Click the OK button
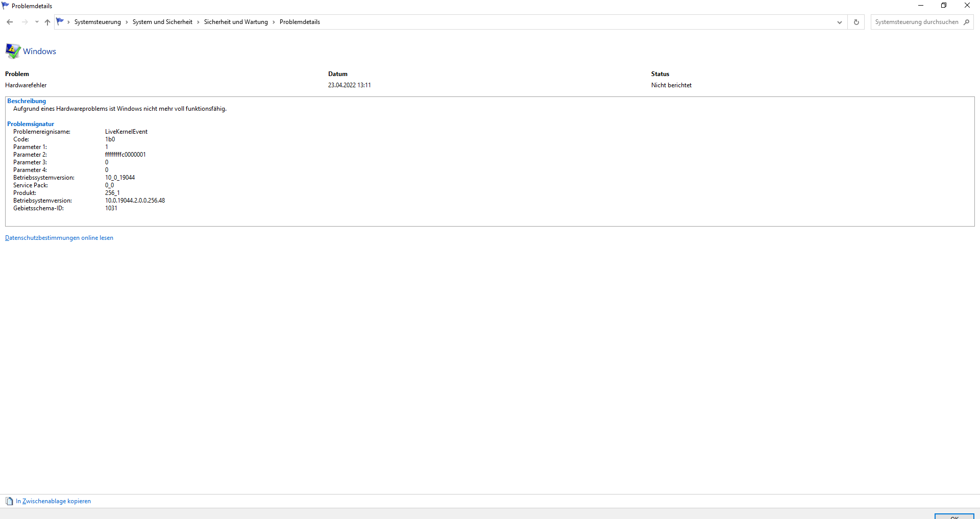 [x=954, y=516]
